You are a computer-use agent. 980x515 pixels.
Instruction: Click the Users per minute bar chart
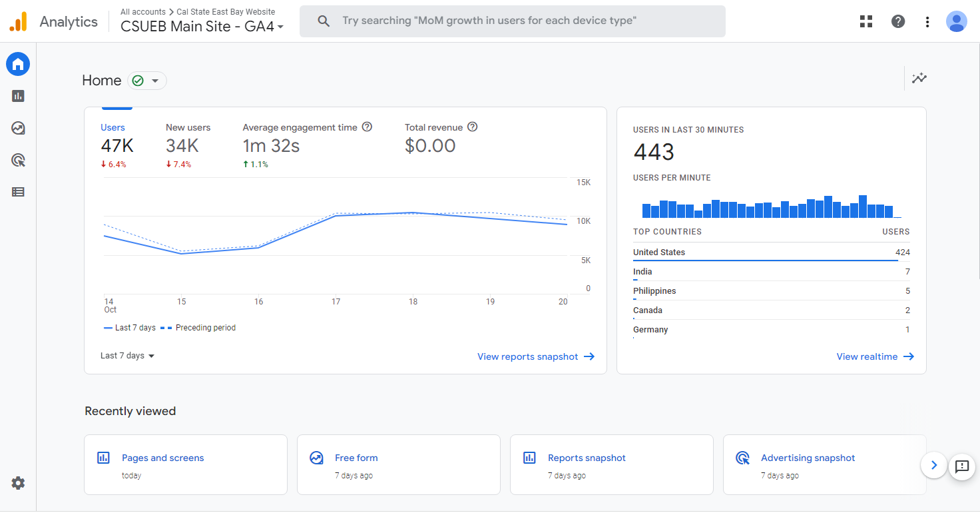click(772, 207)
